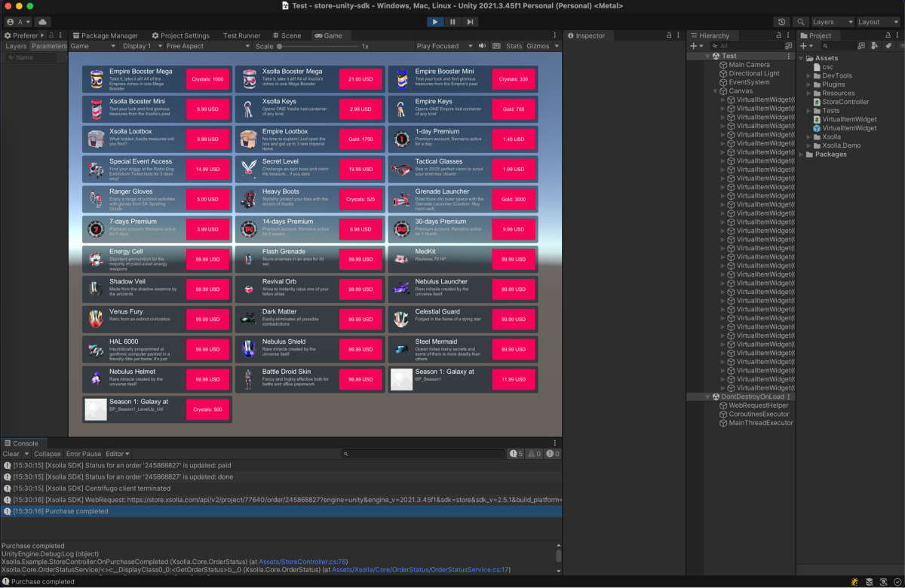Open the Layout dropdown
This screenshot has width=905, height=588.
pyautogui.click(x=878, y=22)
